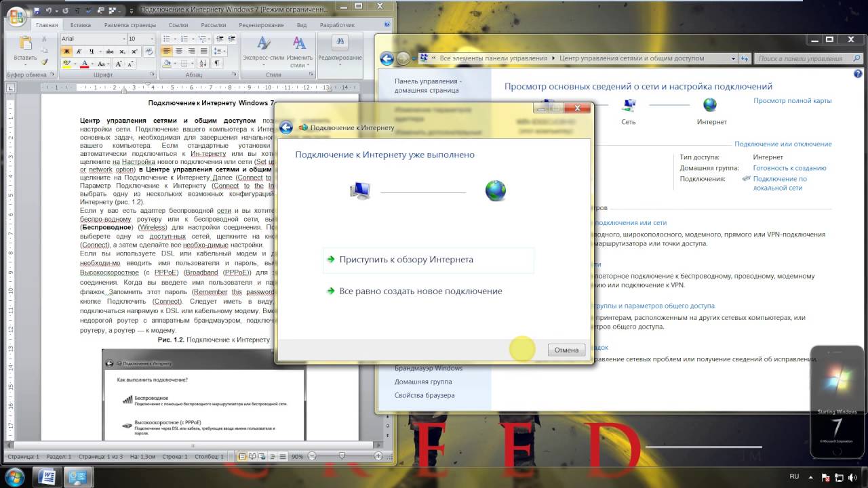This screenshot has width=868, height=488.
Task: Click Save icon in Word quick access toolbar
Action: coord(36,9)
